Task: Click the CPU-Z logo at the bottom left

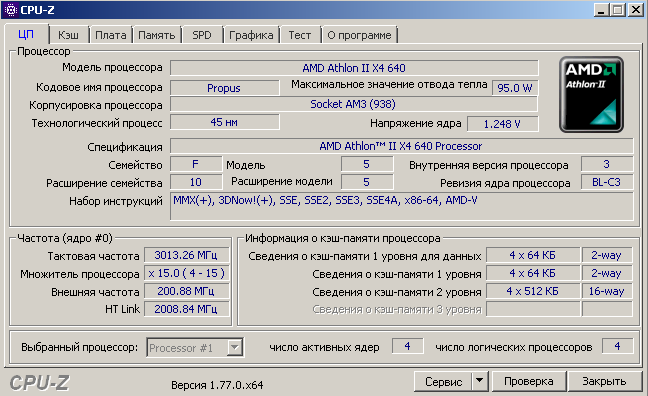Action: [x=39, y=383]
